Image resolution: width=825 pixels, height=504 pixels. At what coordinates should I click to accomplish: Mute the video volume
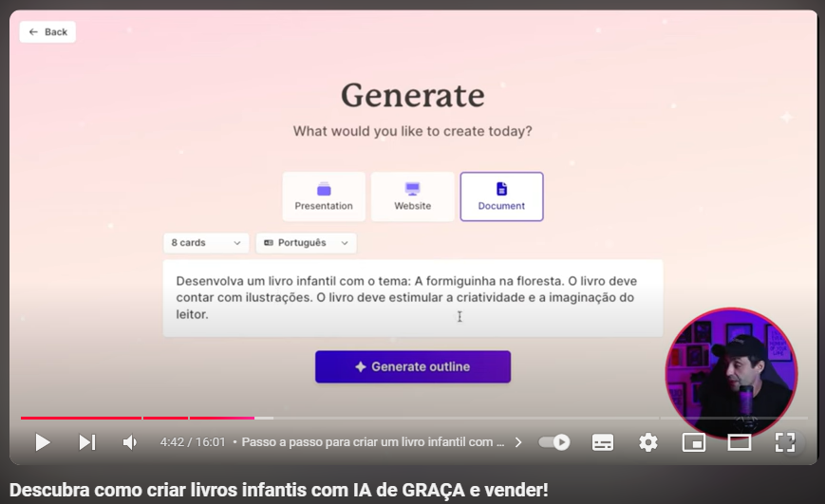point(130,442)
